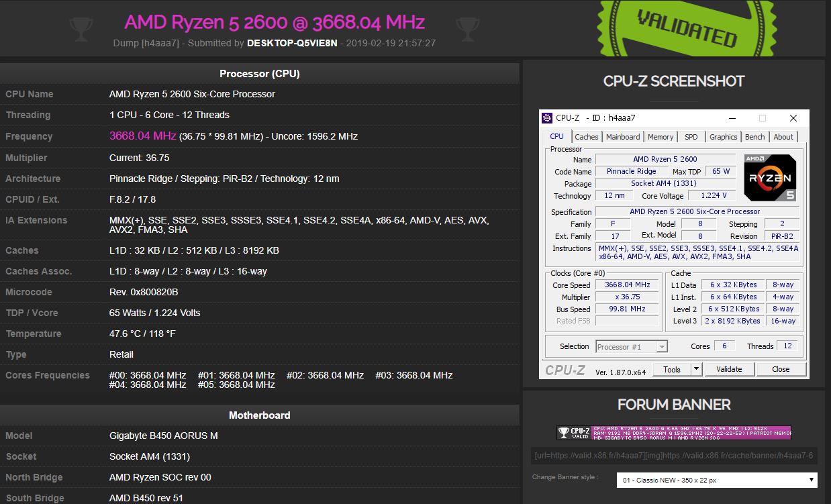The image size is (831, 504).
Task: Open the Mainboard tab
Action: pos(623,137)
